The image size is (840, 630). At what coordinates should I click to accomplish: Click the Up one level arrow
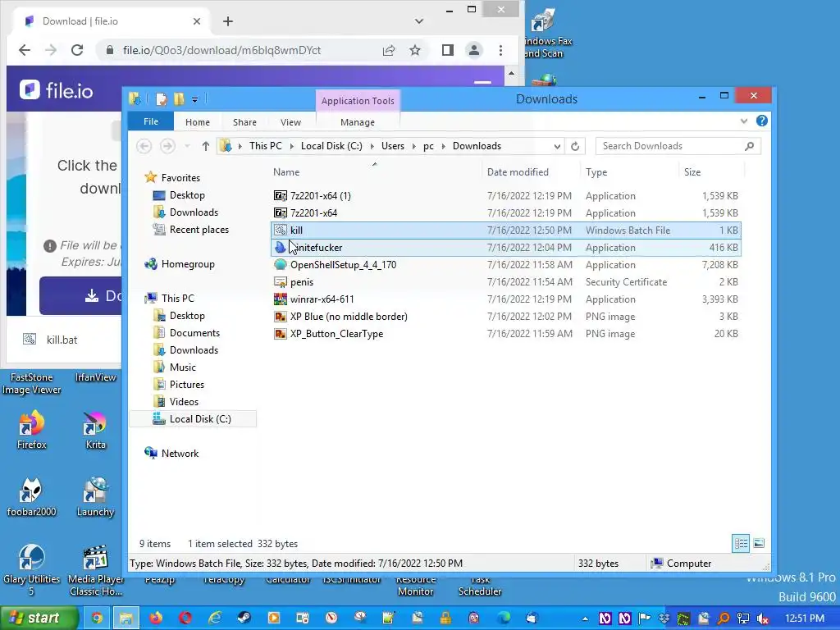click(206, 146)
